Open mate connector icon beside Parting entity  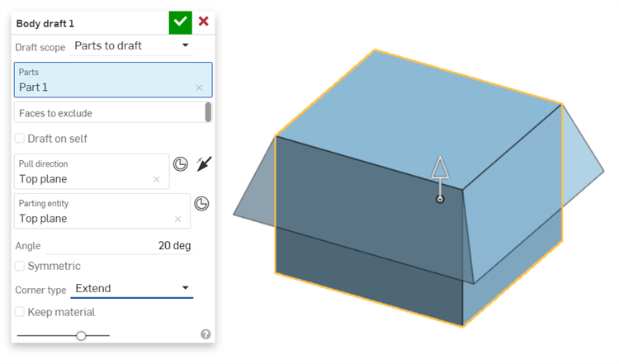(x=201, y=204)
